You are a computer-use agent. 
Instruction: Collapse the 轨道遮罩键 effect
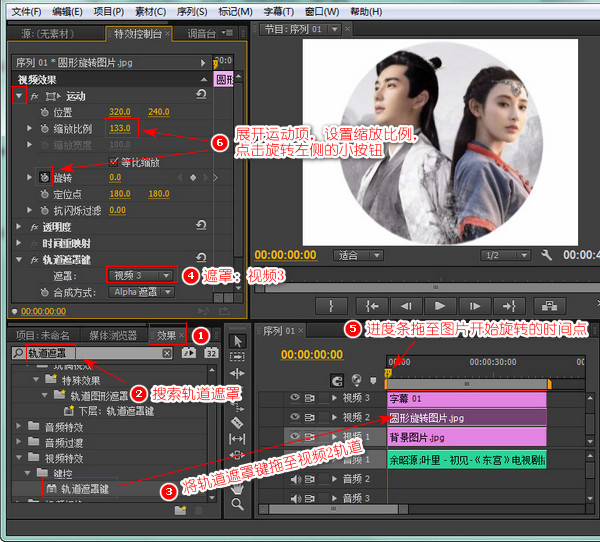pos(19,259)
